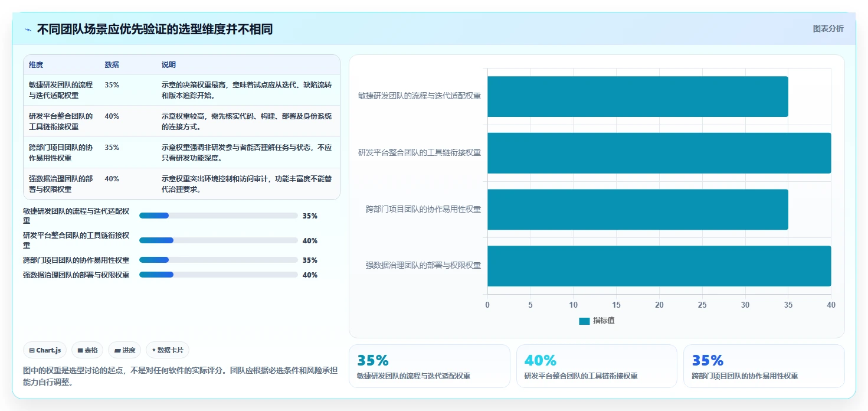Click the chart bar for 敏捷研发团队的流程与迭代适配权重
The width and height of the screenshot is (868, 411).
click(x=638, y=96)
